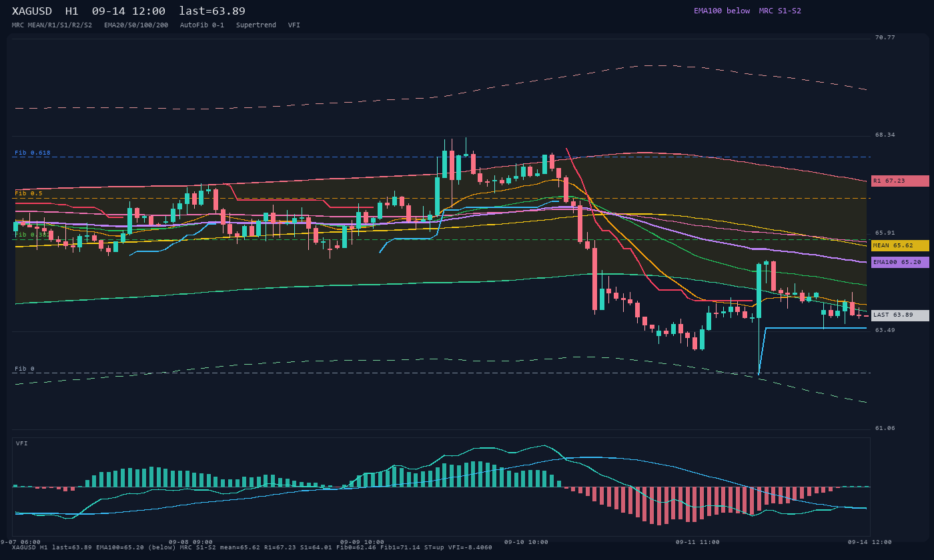Click the 09-08 09:00 time axis label
The image size is (934, 560).
click(191, 542)
